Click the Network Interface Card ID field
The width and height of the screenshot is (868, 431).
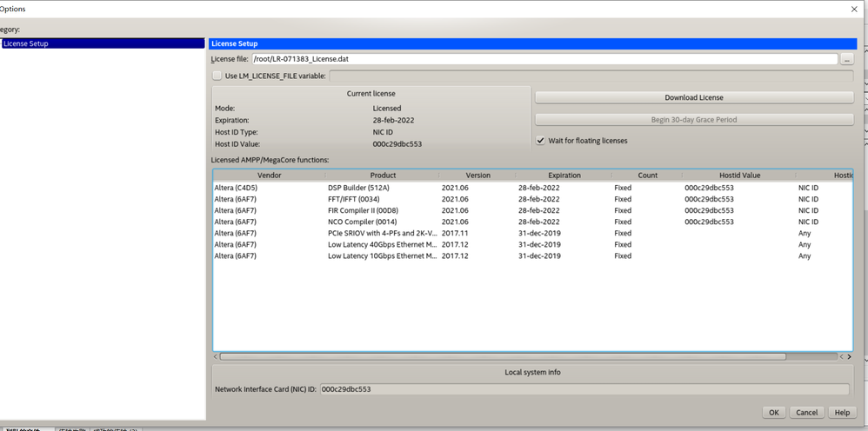[583, 389]
